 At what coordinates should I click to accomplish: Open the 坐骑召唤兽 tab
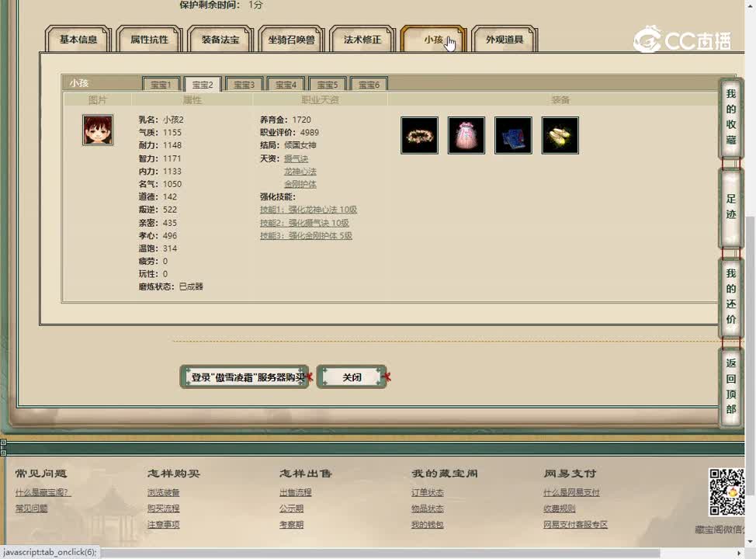(x=291, y=40)
